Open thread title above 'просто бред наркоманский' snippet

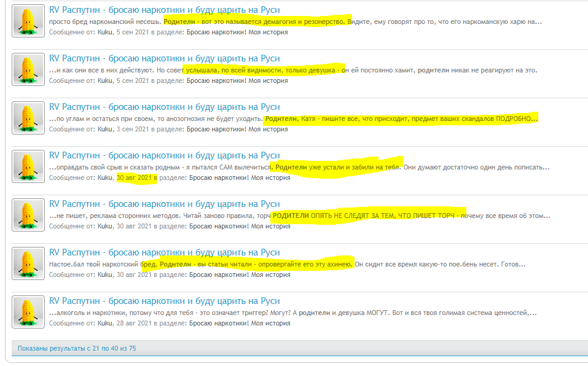164,10
